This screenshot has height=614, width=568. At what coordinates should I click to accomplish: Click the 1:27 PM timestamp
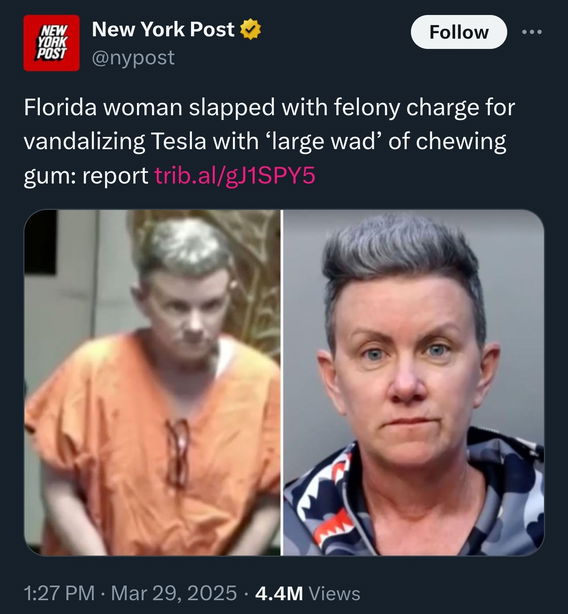point(59,593)
